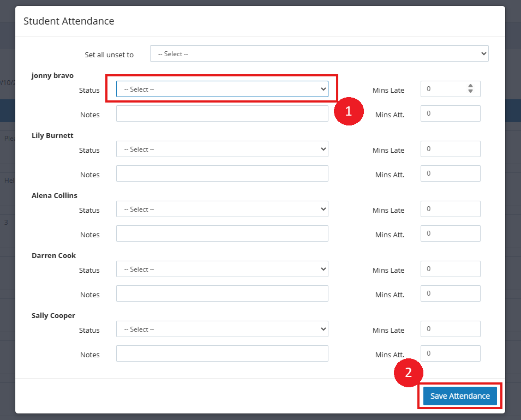Focus Mins Att. field for Sally Cooper
Image resolution: width=521 pixels, height=420 pixels.
(x=450, y=353)
